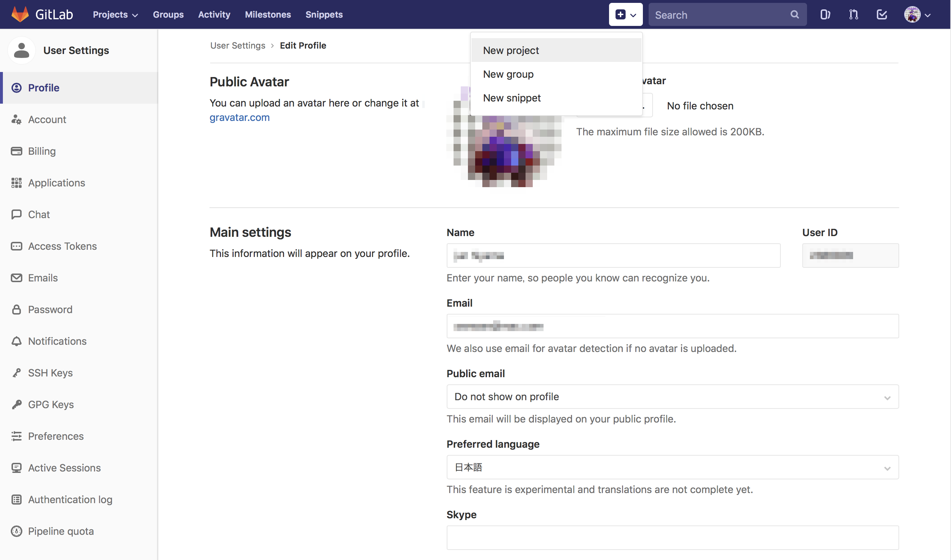
Task: Select the Chat bubble icon in sidebar
Action: click(17, 214)
